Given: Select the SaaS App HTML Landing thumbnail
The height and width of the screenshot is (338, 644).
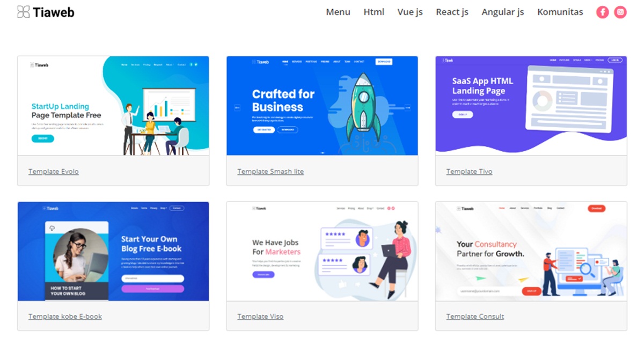Looking at the screenshot, I should 531,106.
